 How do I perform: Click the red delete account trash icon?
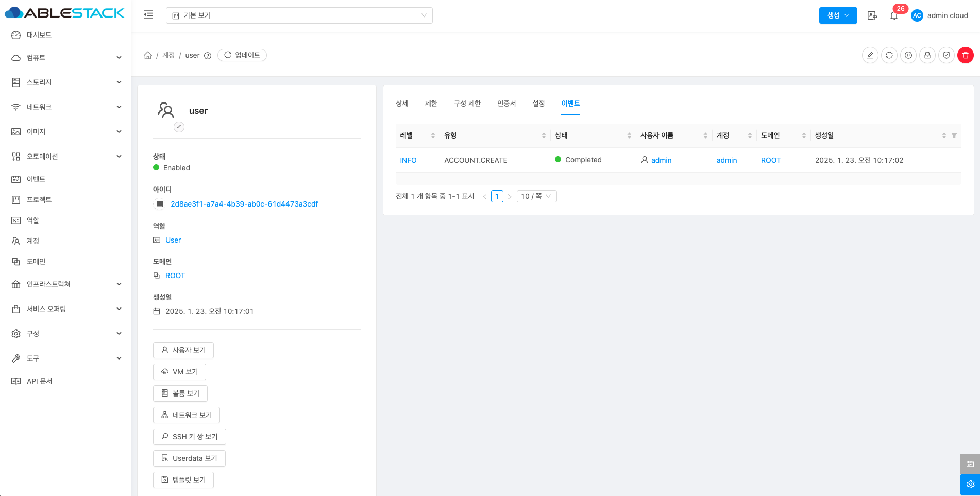[x=965, y=55]
